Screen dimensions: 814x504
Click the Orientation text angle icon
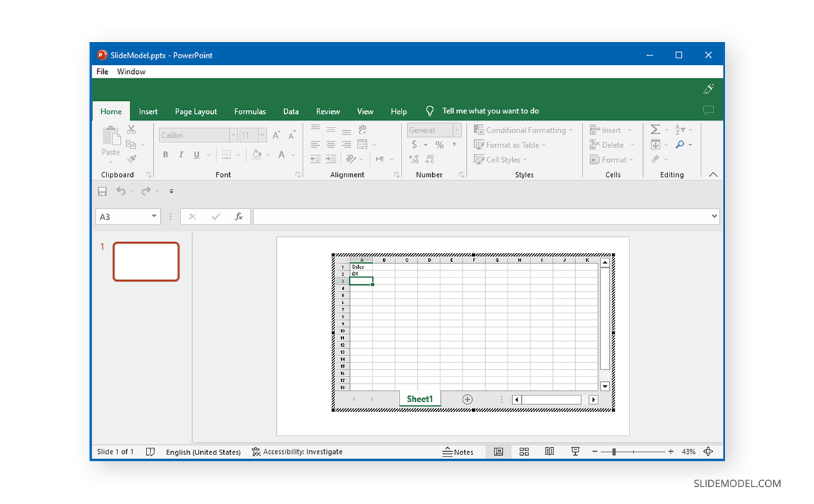coord(351,159)
